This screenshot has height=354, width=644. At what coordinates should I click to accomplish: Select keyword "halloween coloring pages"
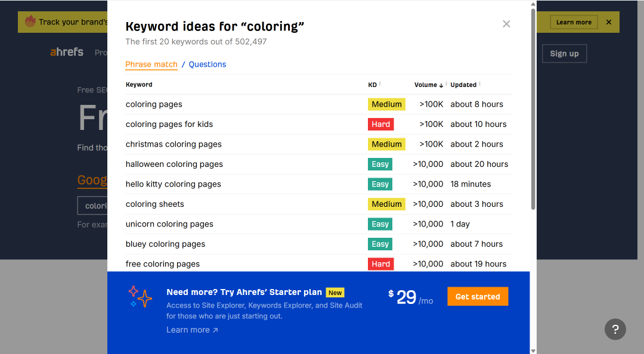(x=174, y=164)
